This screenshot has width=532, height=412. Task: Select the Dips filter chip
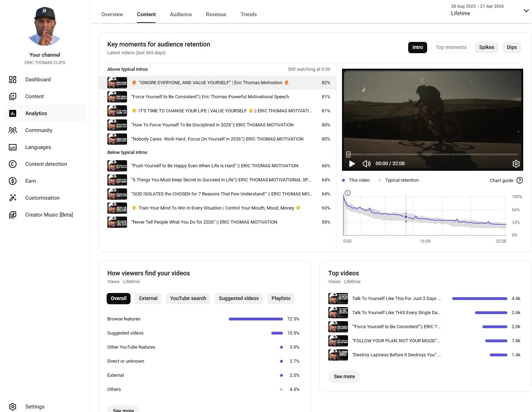click(x=512, y=48)
